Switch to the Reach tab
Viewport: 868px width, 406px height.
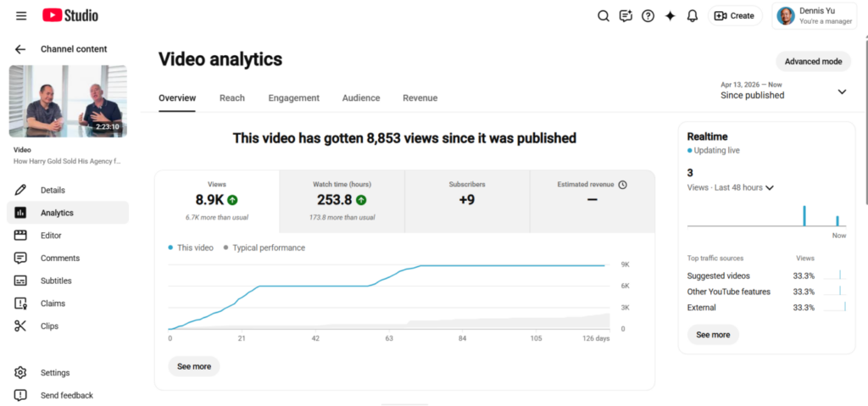pyautogui.click(x=232, y=98)
